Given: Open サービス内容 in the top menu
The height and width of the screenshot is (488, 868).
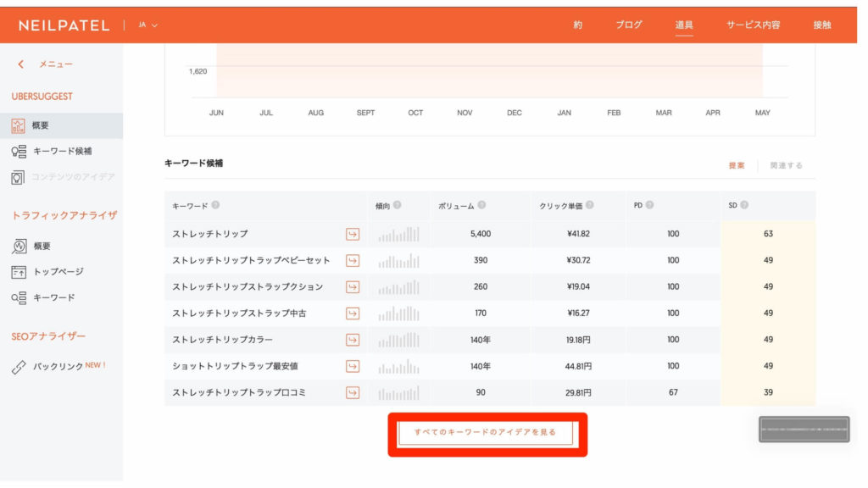Looking at the screenshot, I should click(x=753, y=25).
